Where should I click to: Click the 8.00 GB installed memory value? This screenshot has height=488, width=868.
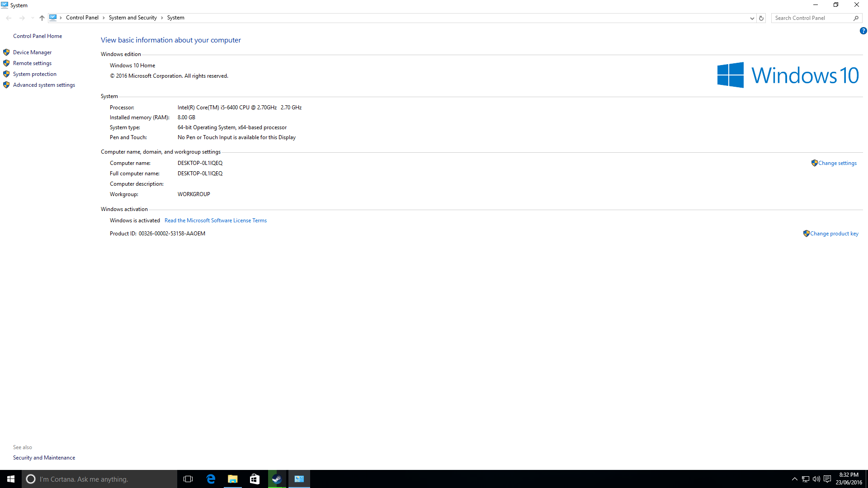click(186, 117)
